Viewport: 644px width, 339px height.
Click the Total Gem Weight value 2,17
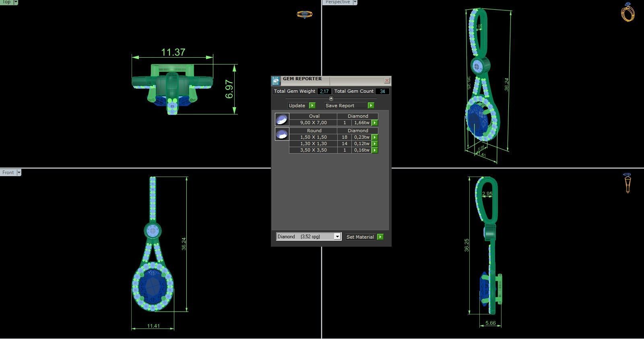pyautogui.click(x=324, y=92)
